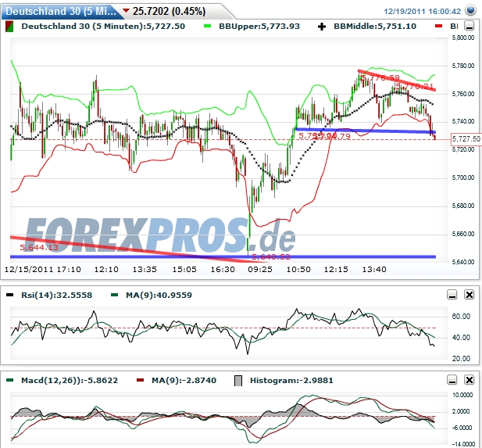Click the 12:15 time axis label

point(336,270)
